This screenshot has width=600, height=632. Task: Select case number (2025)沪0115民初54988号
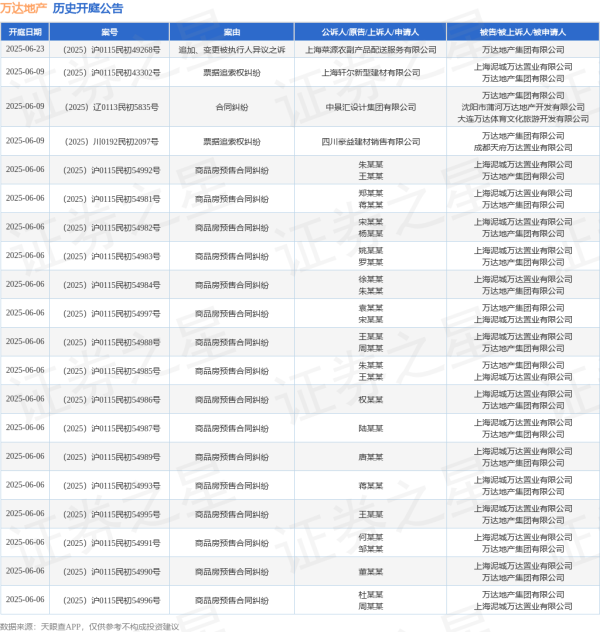(112, 343)
